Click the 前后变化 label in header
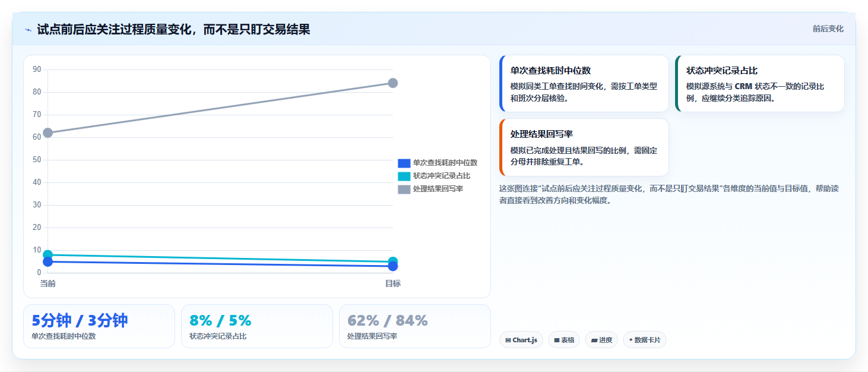The width and height of the screenshot is (868, 372). (x=828, y=29)
